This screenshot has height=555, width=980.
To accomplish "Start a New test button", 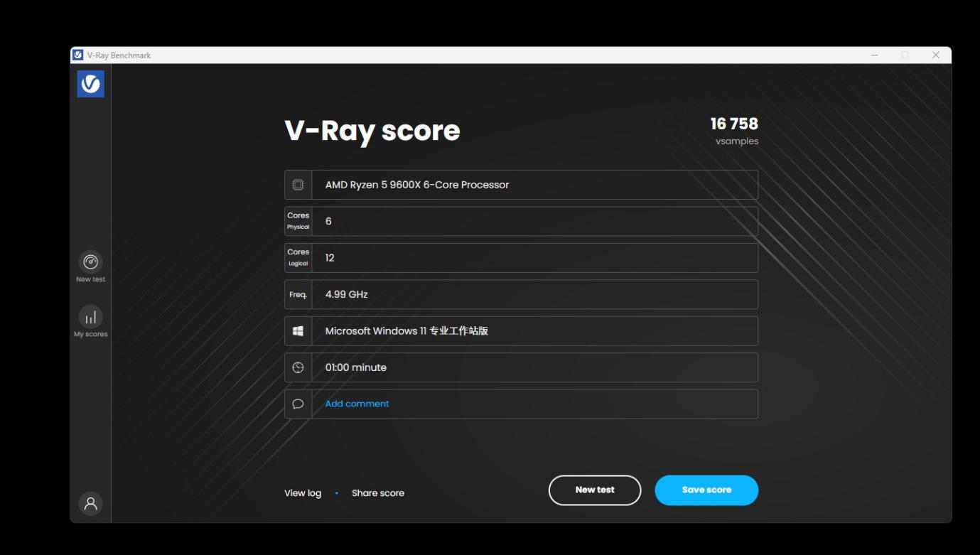I will point(595,490).
